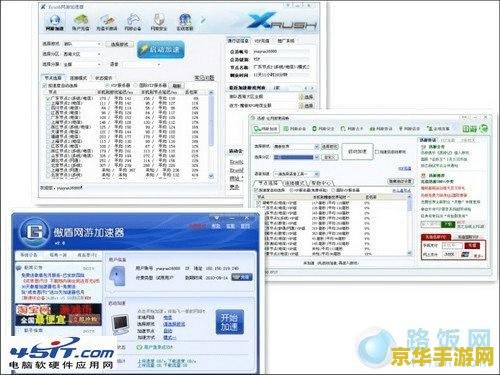Open the select game dropdown in XRush
Image resolution: width=500 pixels, height=375 pixels.
click(x=82, y=44)
